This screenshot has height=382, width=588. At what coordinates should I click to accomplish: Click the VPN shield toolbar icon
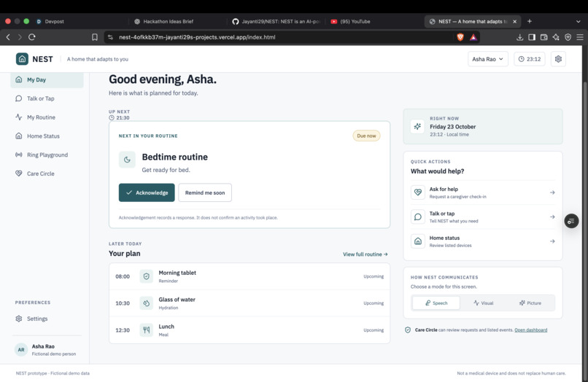click(x=568, y=37)
